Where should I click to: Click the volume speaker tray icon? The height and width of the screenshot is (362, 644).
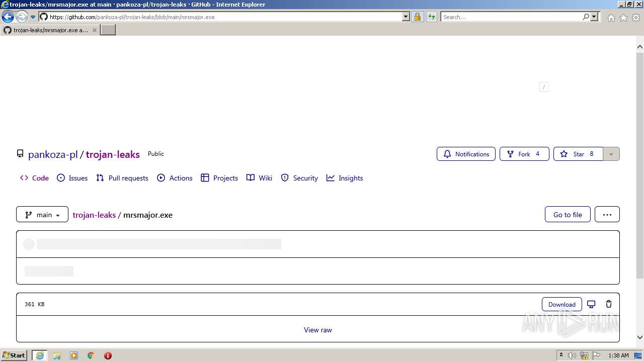coord(572,355)
